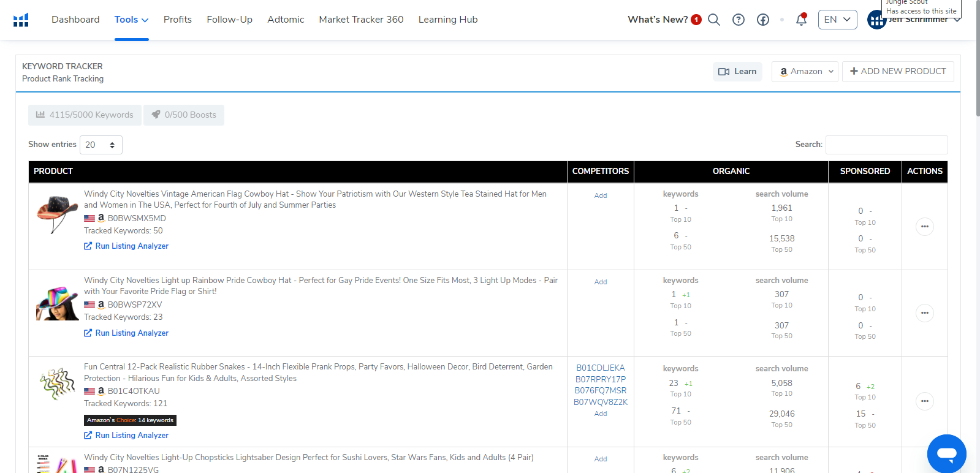Open competitor ASIN B01CDLJEKA
The width and height of the screenshot is (980, 473).
pyautogui.click(x=601, y=368)
